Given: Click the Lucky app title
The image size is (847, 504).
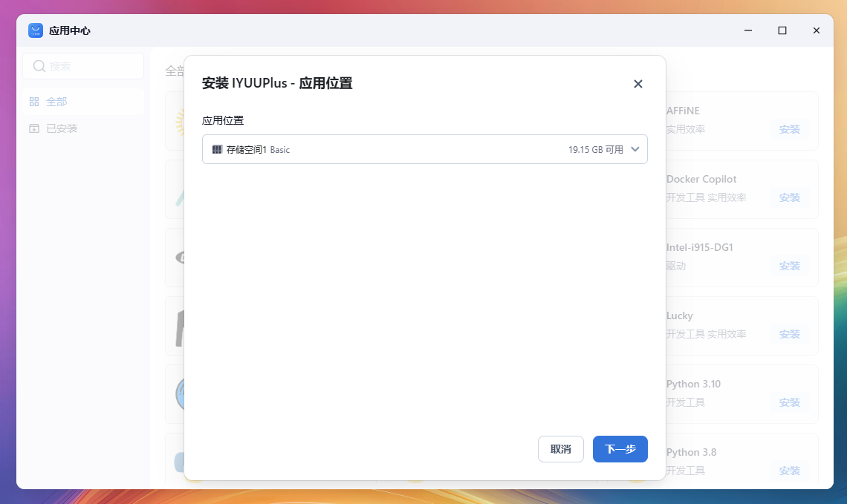Looking at the screenshot, I should coord(680,315).
